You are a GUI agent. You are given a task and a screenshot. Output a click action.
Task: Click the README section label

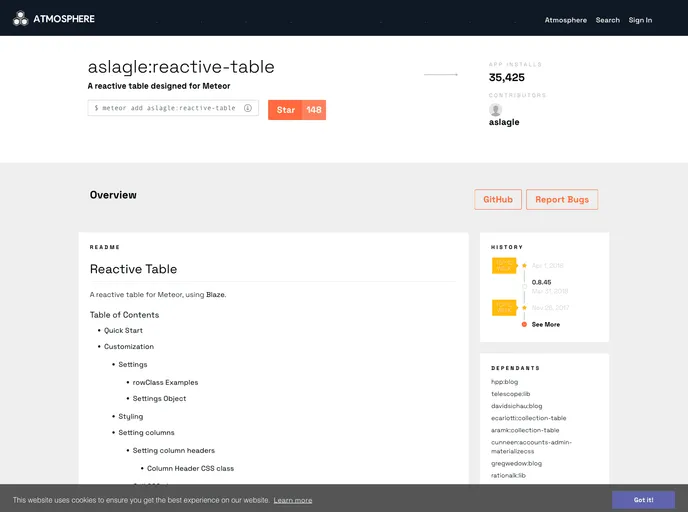click(x=105, y=247)
